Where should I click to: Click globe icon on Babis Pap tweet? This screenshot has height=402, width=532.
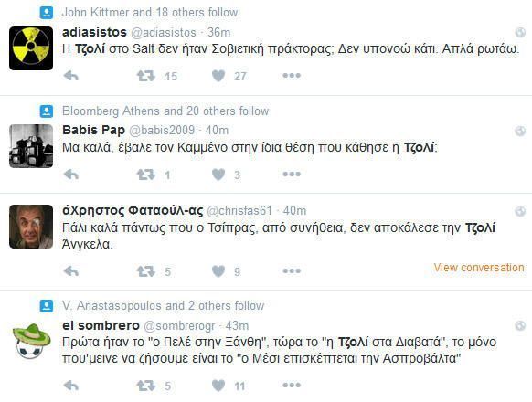[x=520, y=131]
